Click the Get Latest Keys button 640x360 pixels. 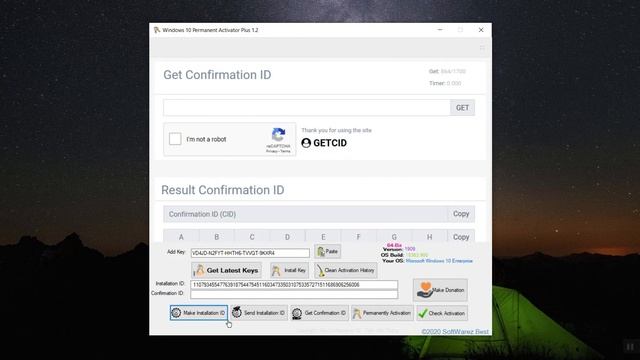pyautogui.click(x=227, y=270)
